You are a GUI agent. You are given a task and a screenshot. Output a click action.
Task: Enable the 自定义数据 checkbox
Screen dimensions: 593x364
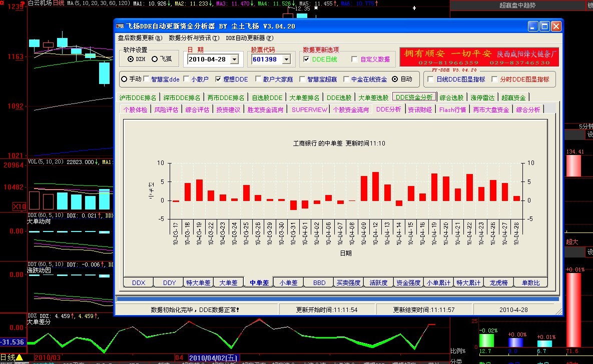(354, 59)
